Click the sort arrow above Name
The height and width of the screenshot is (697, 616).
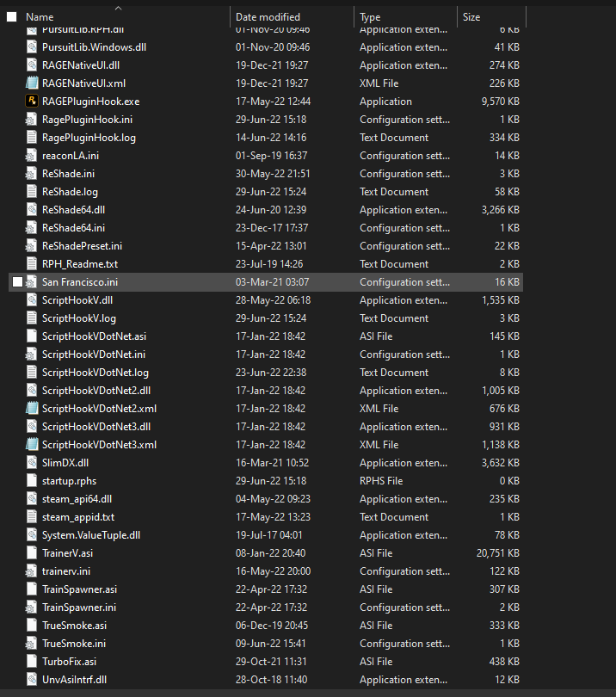tap(118, 8)
